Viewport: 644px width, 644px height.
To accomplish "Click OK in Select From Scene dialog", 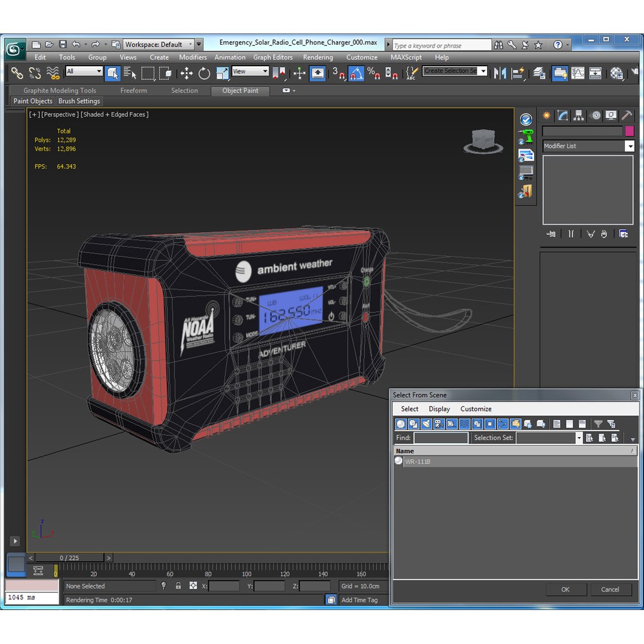I will point(565,589).
